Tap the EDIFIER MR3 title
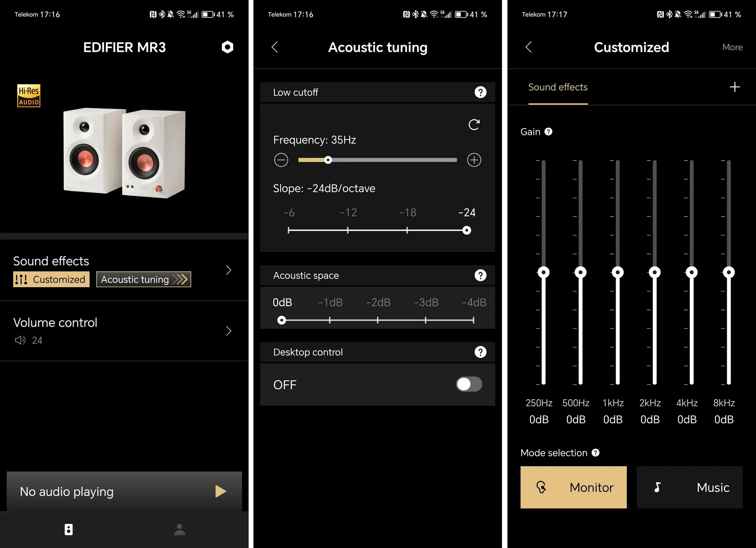Viewport: 756px width, 548px height. 124,47
